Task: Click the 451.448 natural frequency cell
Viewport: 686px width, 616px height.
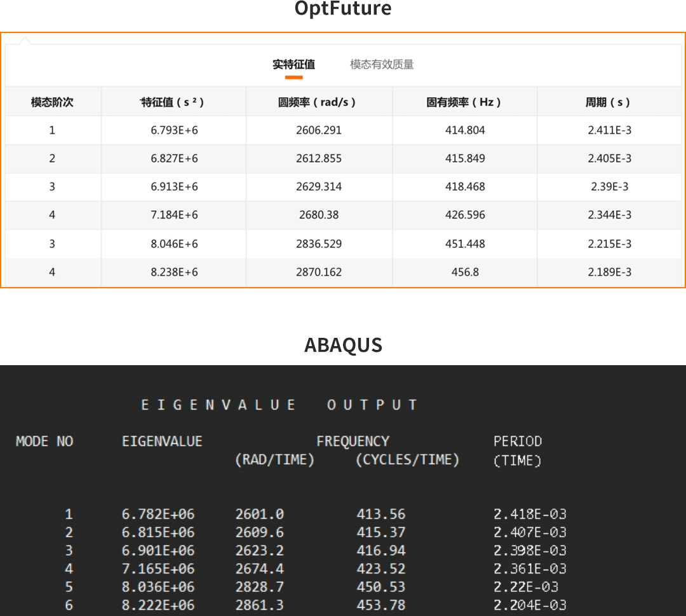Action: [x=465, y=244]
